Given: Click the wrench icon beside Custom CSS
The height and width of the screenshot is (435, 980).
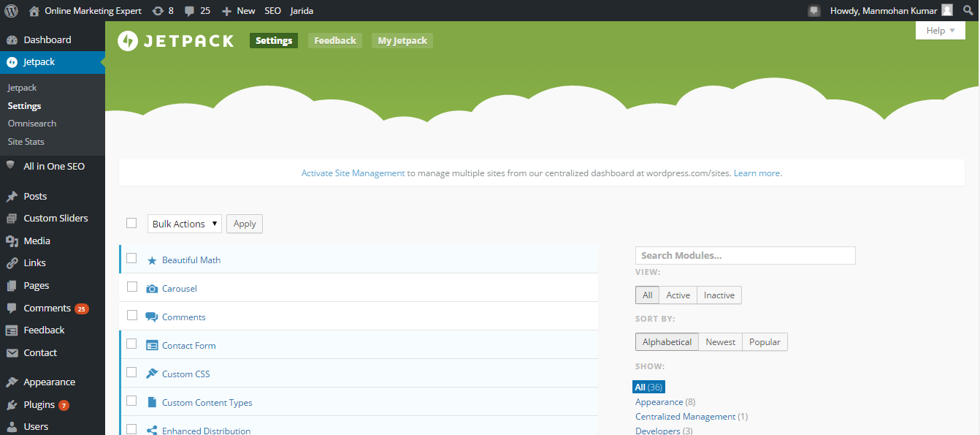Looking at the screenshot, I should 152,374.
